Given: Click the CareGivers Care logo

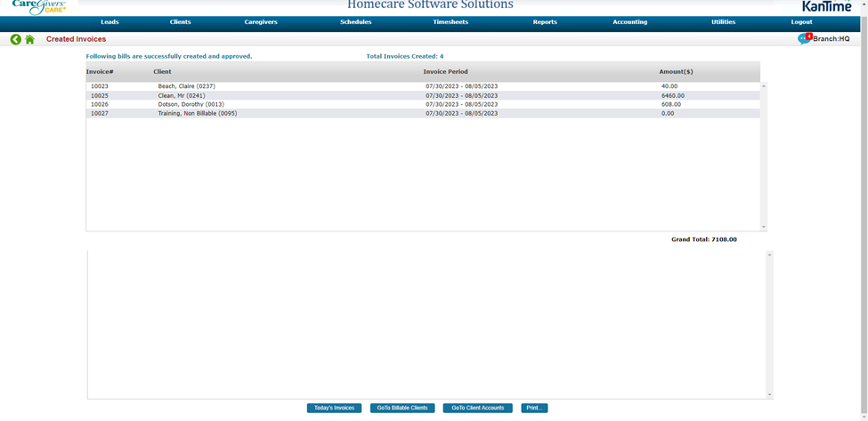Looking at the screenshot, I should 38,7.
